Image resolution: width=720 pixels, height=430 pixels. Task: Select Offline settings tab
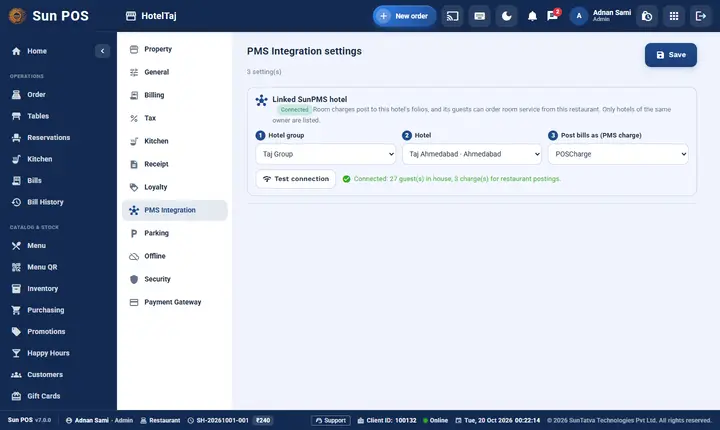174,256
